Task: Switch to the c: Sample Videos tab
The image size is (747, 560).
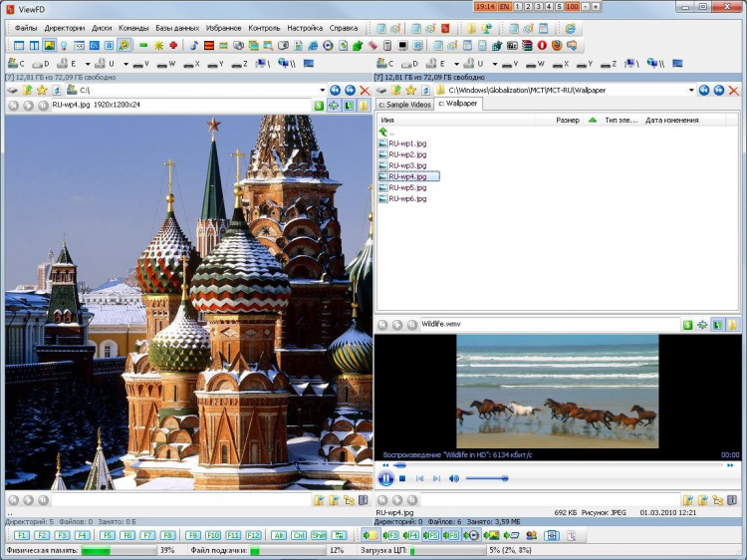Action: tap(405, 105)
